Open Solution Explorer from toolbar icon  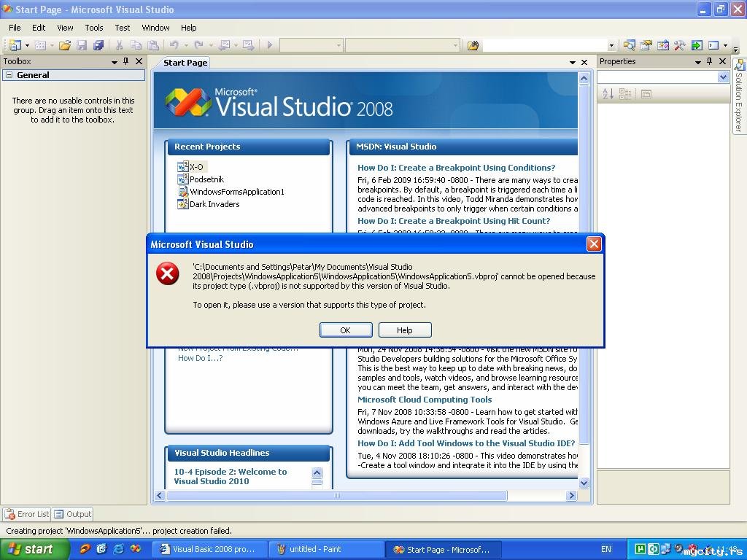(629, 45)
